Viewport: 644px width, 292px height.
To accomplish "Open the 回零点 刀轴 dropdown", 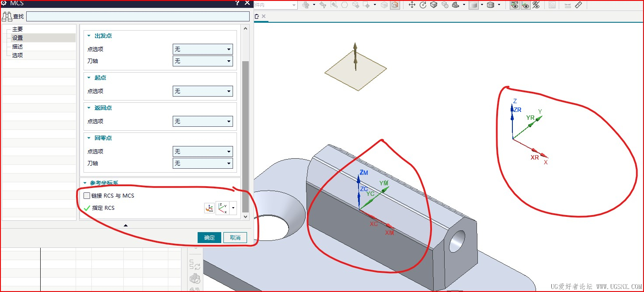I will (203, 163).
